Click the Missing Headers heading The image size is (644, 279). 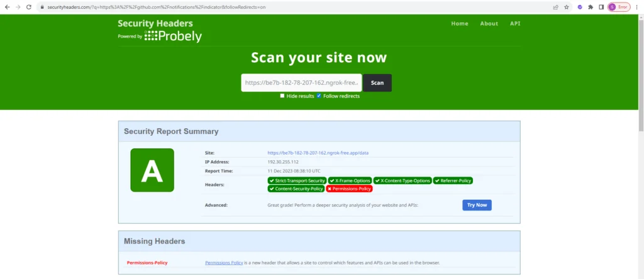coord(155,241)
